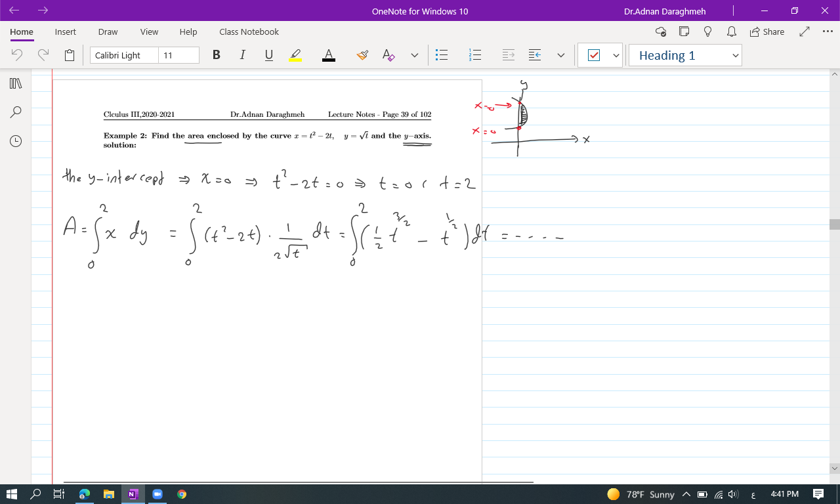Open the Class Notebook tab
Image resolution: width=840 pixels, height=504 pixels.
tap(249, 31)
